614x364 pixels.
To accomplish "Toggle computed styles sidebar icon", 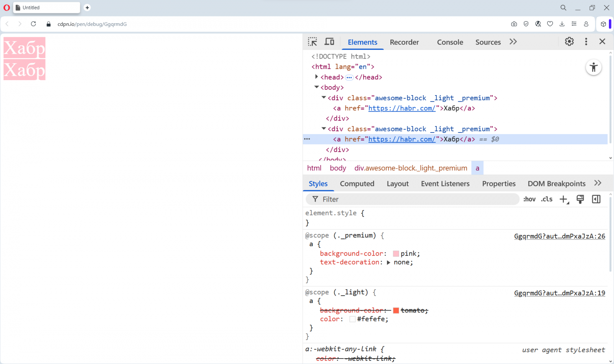I will pyautogui.click(x=596, y=199).
